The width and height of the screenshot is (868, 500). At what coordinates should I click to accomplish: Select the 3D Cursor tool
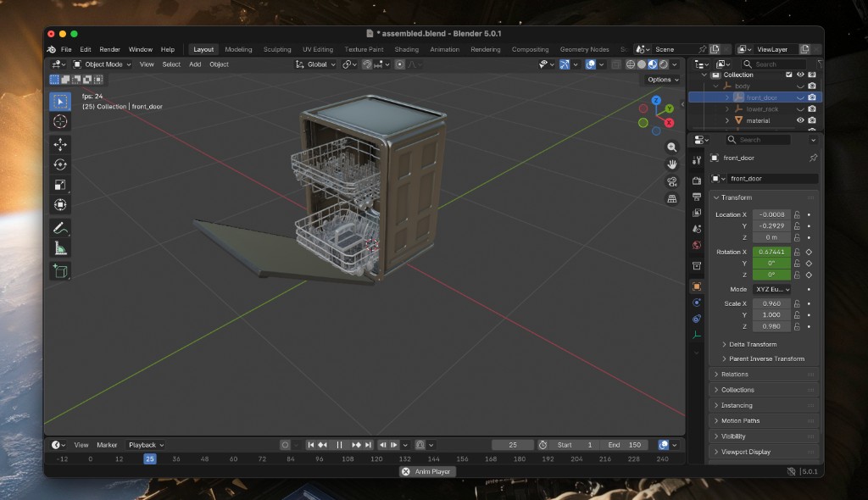pyautogui.click(x=60, y=121)
